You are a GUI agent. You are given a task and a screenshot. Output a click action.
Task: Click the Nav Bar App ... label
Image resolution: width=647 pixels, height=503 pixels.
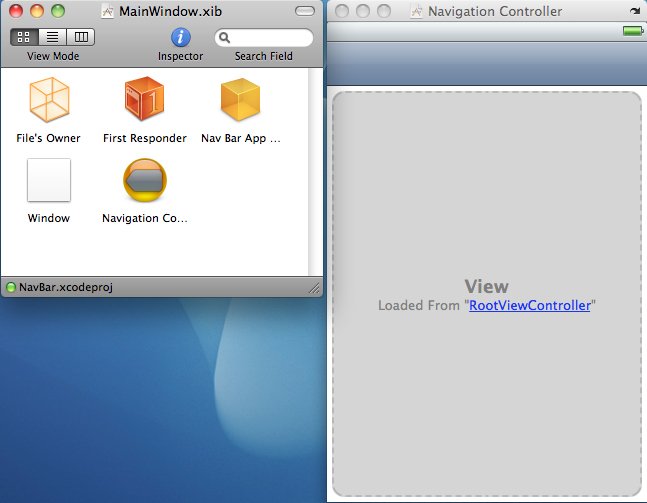tap(241, 138)
